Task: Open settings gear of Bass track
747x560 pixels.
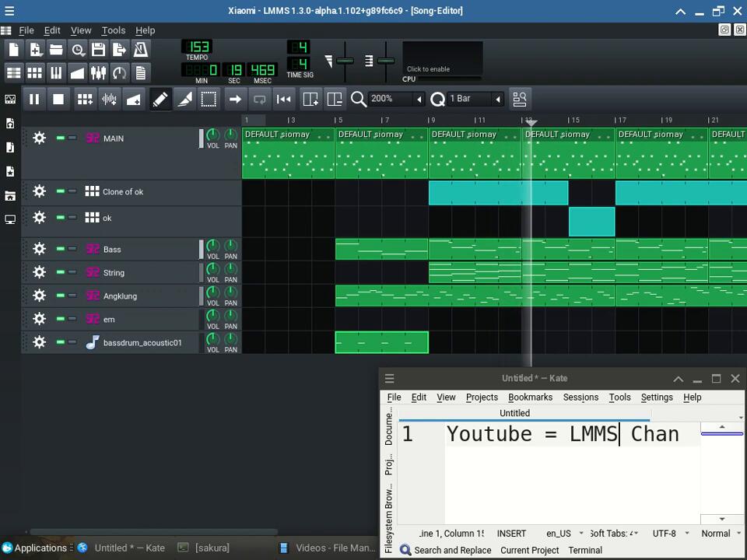Action: pyautogui.click(x=39, y=249)
